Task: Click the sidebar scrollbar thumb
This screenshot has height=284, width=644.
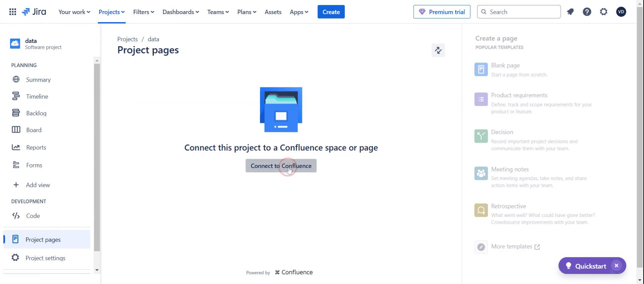Action: click(97, 157)
